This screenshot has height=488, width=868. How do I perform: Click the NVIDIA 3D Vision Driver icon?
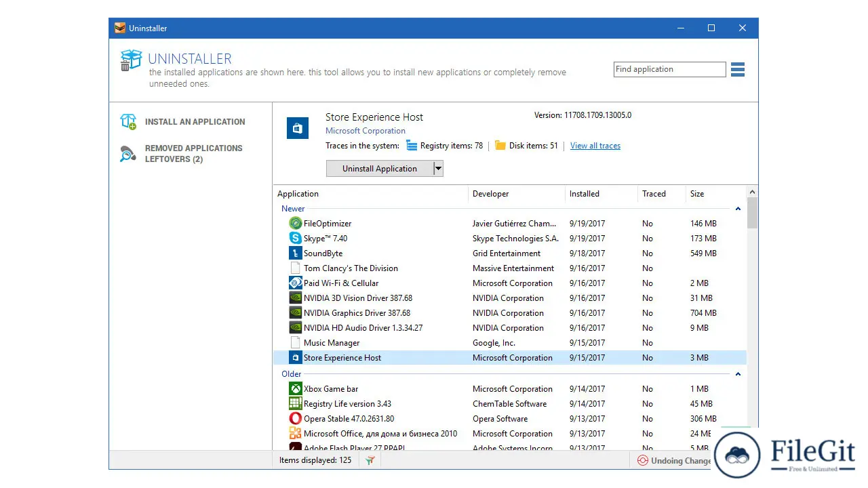click(x=295, y=298)
